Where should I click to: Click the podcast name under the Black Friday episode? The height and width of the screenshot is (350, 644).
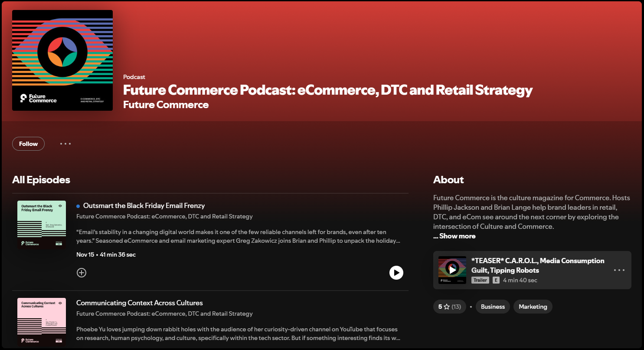click(164, 216)
